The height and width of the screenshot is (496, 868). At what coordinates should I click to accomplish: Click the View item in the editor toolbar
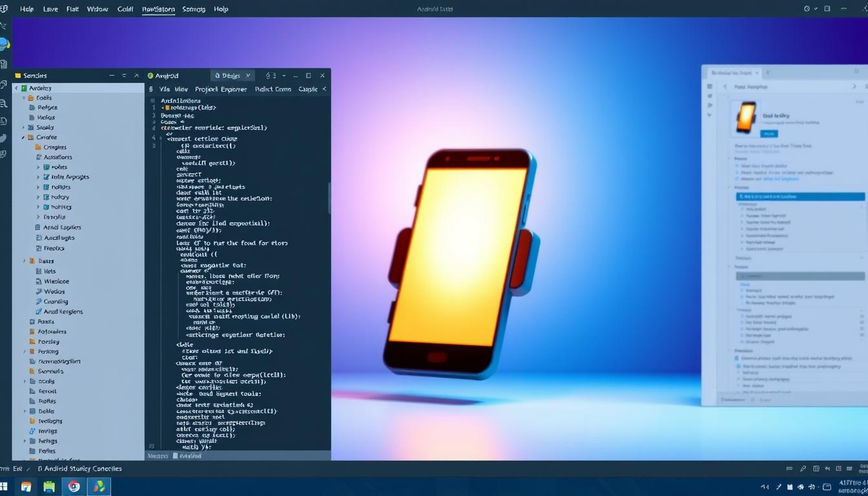pyautogui.click(x=181, y=89)
